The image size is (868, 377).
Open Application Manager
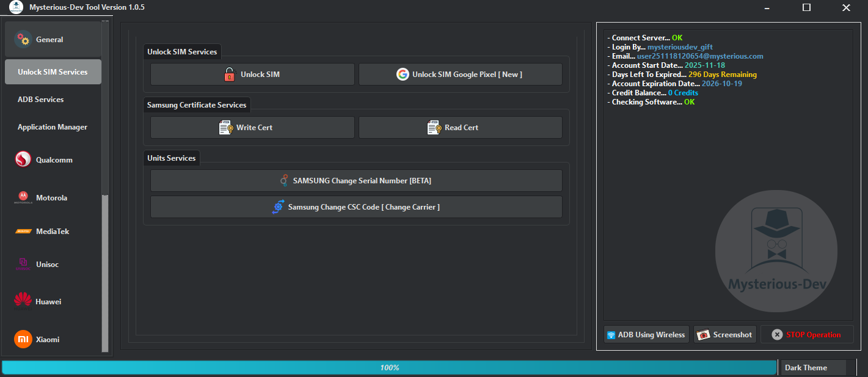pyautogui.click(x=53, y=126)
